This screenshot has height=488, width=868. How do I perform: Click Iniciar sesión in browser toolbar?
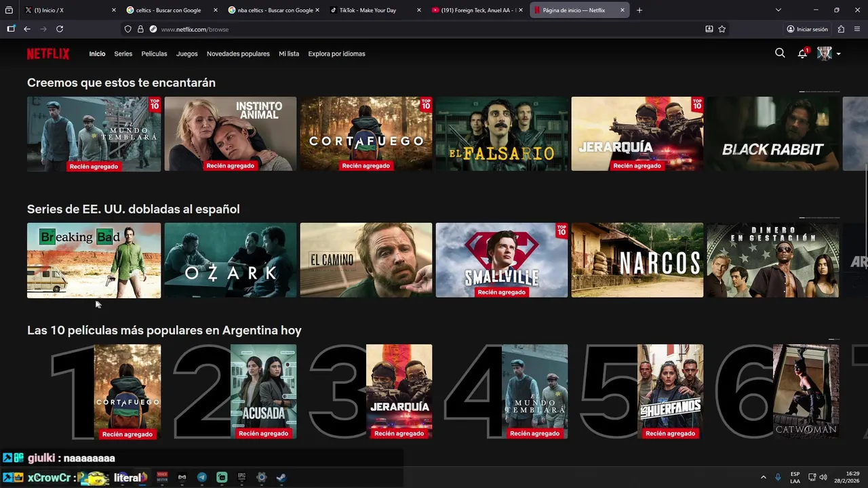(807, 29)
